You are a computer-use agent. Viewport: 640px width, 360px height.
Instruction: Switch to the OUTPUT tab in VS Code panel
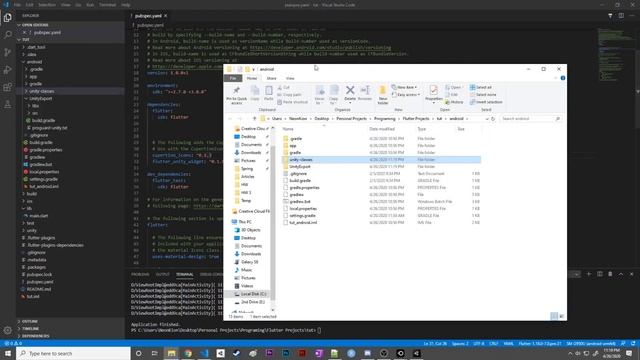point(162,274)
